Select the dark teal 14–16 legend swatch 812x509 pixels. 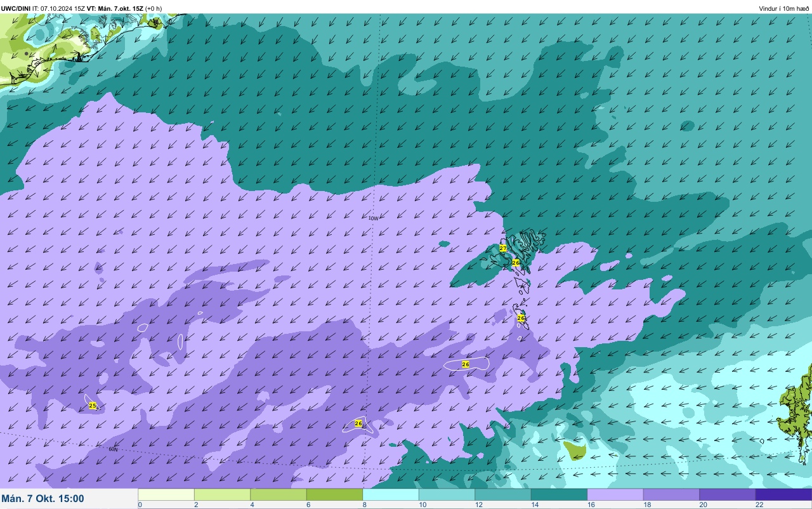[x=559, y=494]
